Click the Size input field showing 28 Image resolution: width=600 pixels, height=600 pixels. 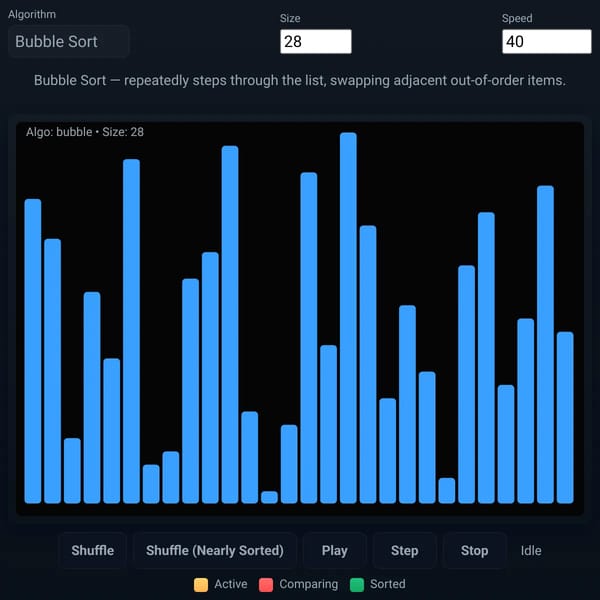(316, 41)
